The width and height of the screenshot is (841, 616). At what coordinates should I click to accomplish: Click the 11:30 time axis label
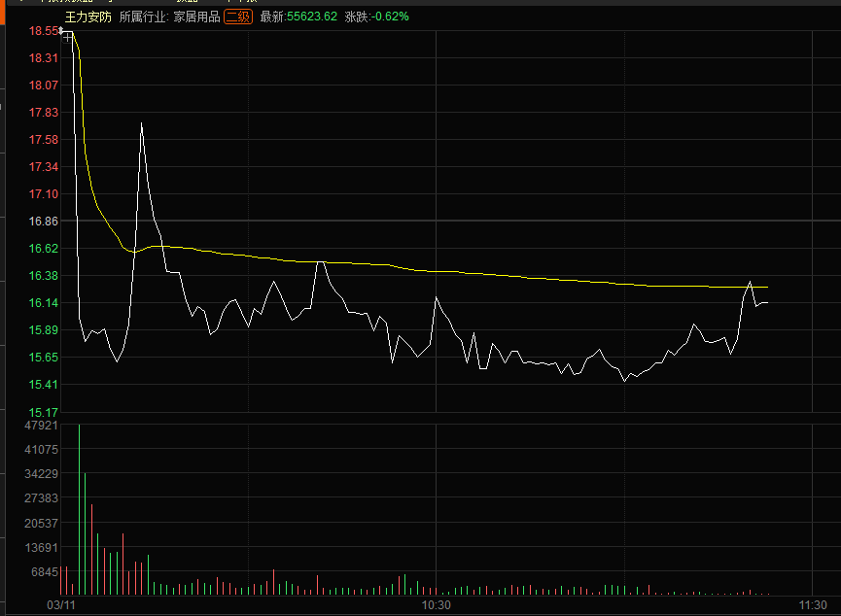[x=813, y=605]
